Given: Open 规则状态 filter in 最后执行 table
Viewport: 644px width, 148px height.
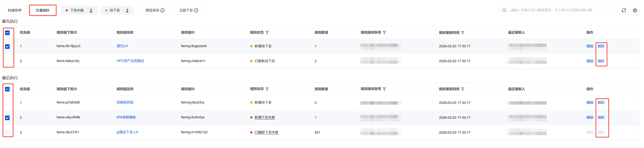Looking at the screenshot, I should (267, 89).
